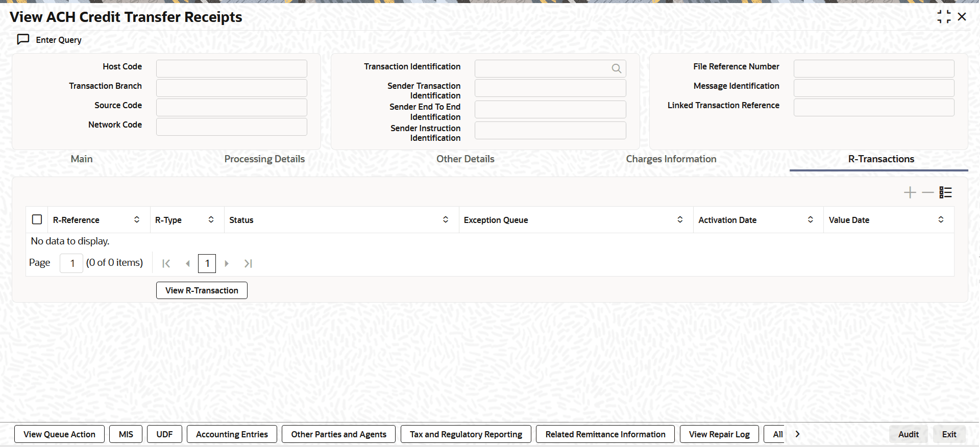Go to the next page of results

pyautogui.click(x=227, y=263)
